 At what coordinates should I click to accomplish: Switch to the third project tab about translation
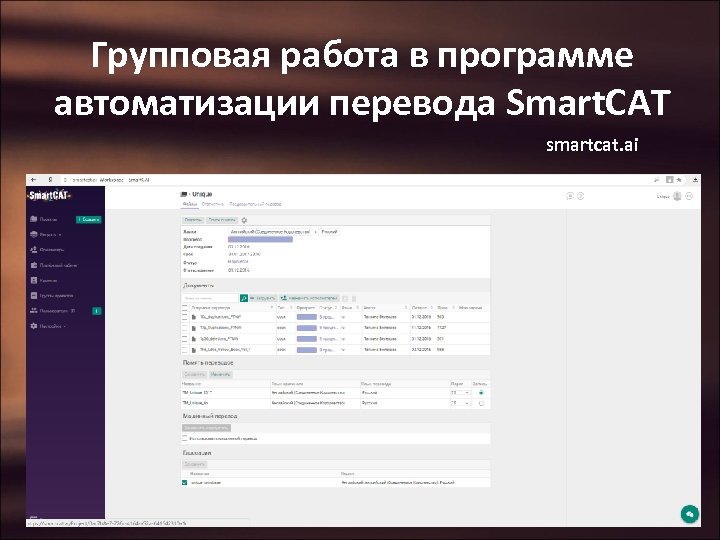pyautogui.click(x=255, y=204)
